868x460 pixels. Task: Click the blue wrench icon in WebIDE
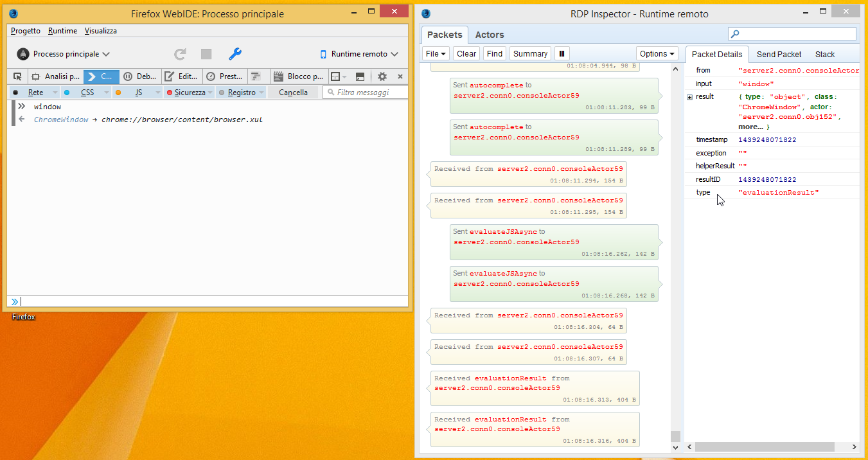coord(235,54)
